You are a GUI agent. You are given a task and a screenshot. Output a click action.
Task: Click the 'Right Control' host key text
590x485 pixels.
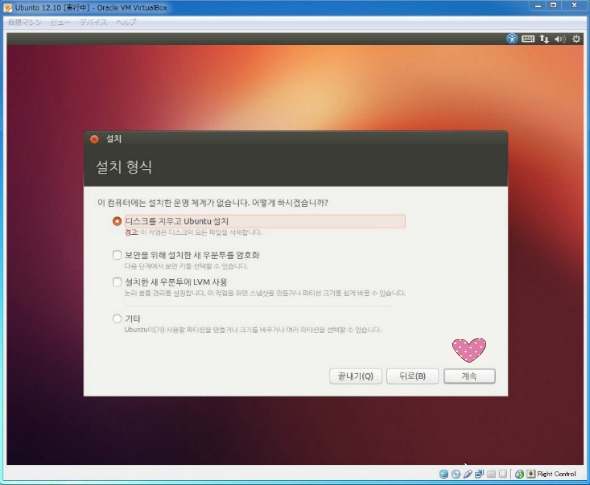pyautogui.click(x=557, y=474)
